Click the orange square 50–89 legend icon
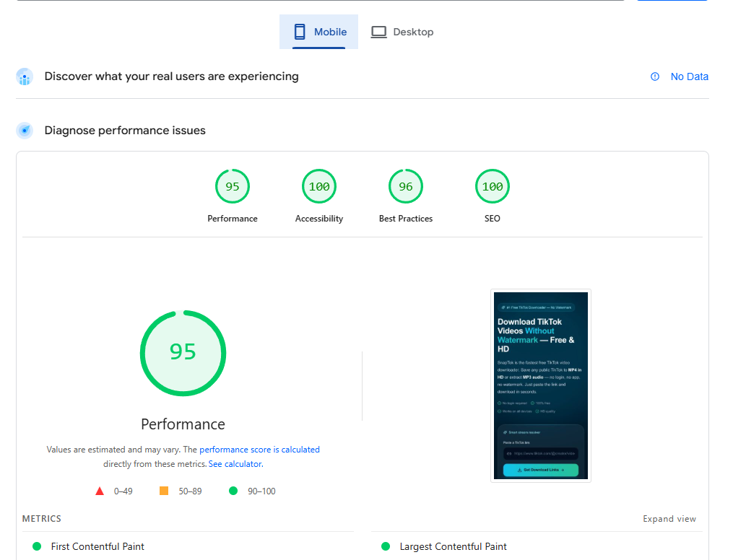The height and width of the screenshot is (560, 733). (x=164, y=491)
